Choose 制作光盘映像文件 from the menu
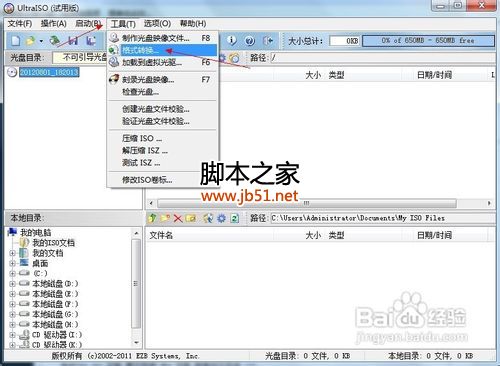 coord(163,38)
